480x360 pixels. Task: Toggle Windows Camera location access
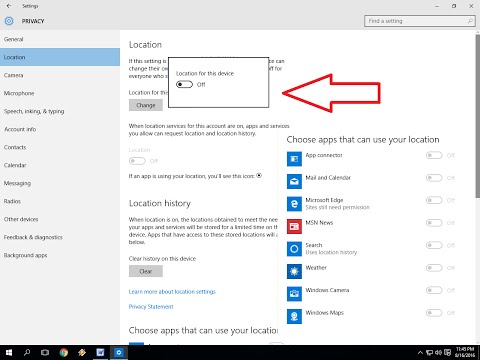(x=434, y=290)
